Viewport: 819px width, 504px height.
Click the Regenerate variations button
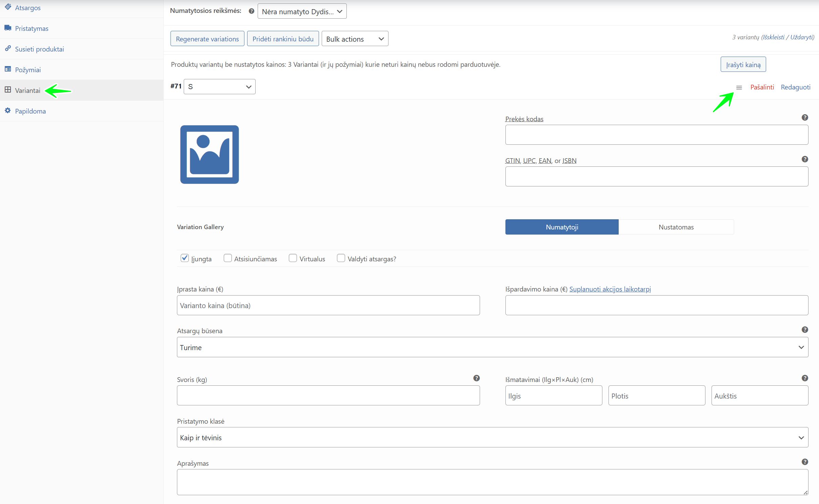(207, 39)
